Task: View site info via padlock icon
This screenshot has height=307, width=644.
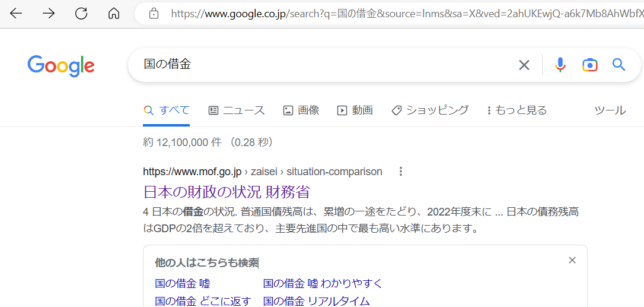Action: [154, 13]
